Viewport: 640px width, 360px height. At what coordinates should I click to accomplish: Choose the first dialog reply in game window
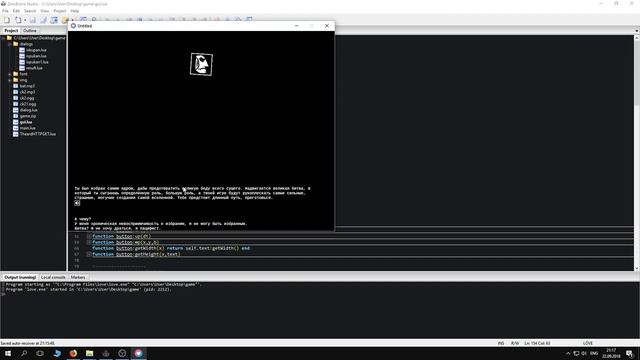pos(83,219)
